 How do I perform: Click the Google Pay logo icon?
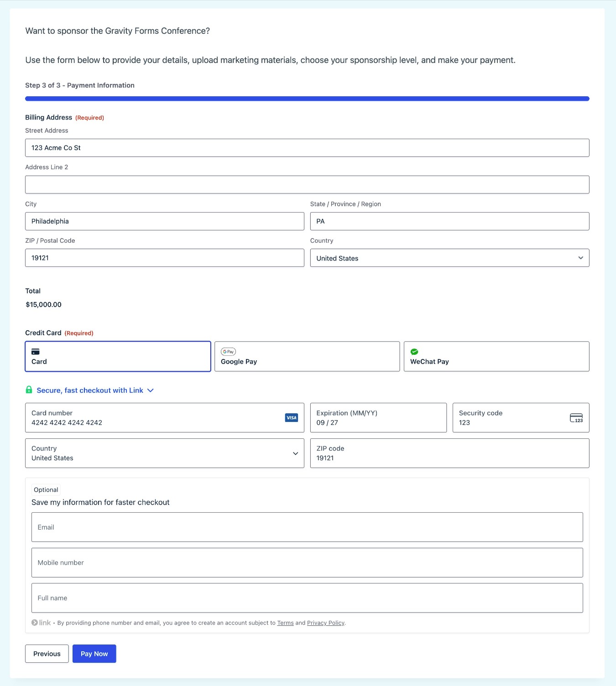228,351
